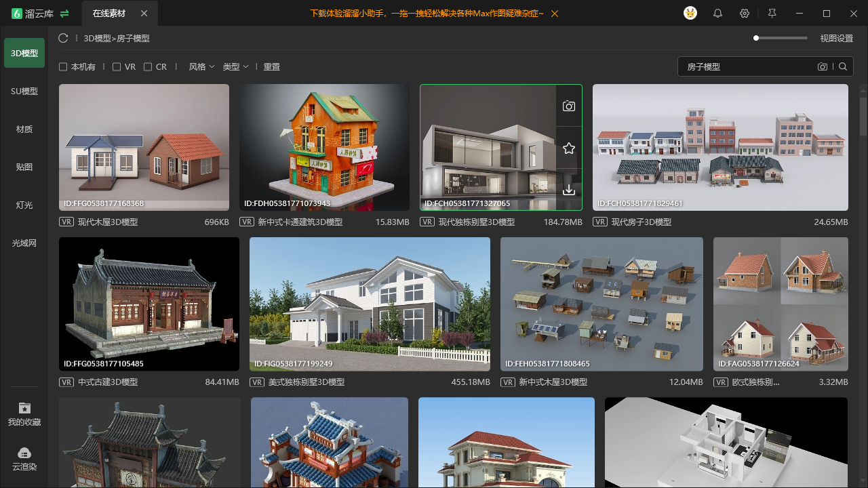Click VR badge of 现代木屋3D模型
The height and width of the screenshot is (488, 868).
[x=66, y=222]
